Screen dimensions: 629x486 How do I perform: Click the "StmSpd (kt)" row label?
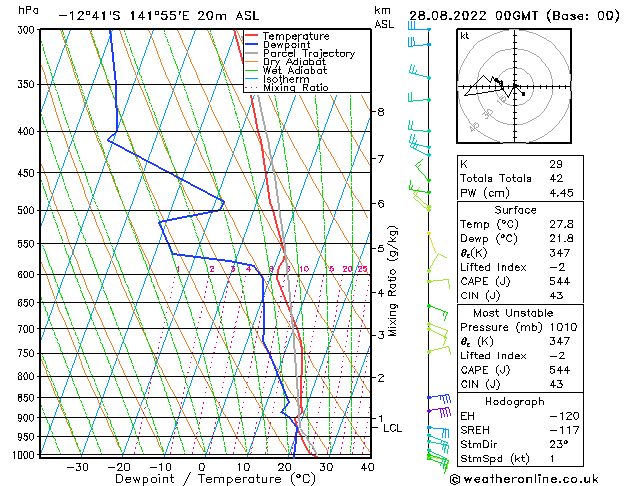(495, 459)
